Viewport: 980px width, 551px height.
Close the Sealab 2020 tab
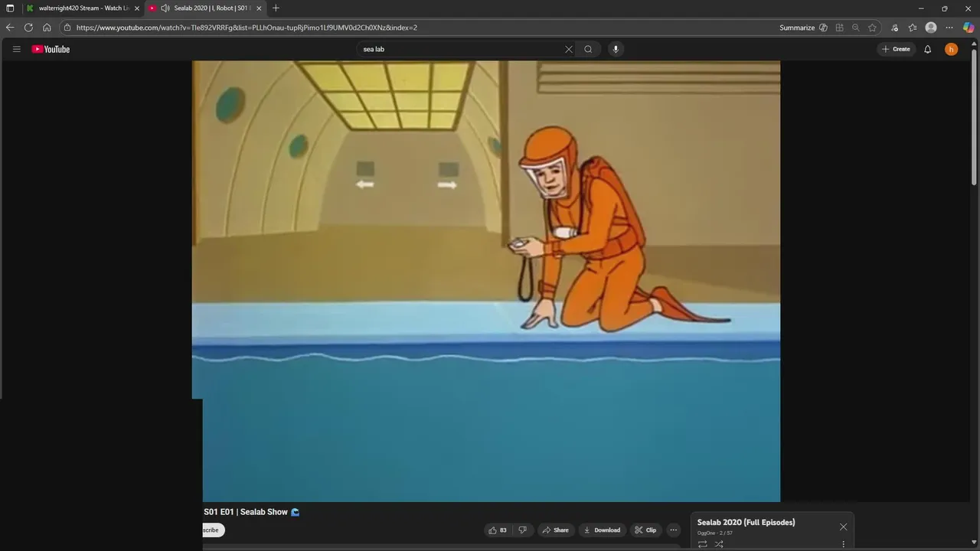coord(258,8)
